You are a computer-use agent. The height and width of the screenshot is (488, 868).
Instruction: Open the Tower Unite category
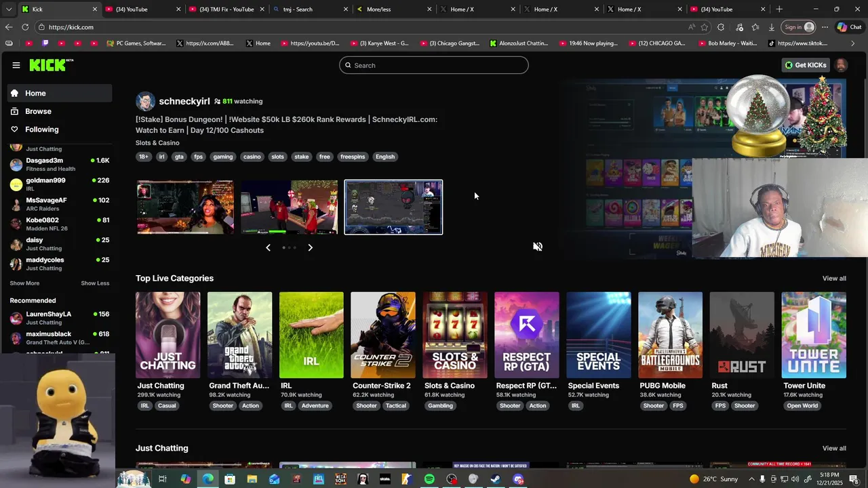814,335
